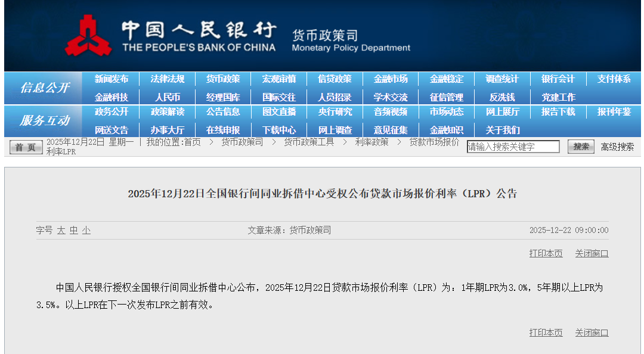Open the 报告下载 menu item

(x=558, y=112)
